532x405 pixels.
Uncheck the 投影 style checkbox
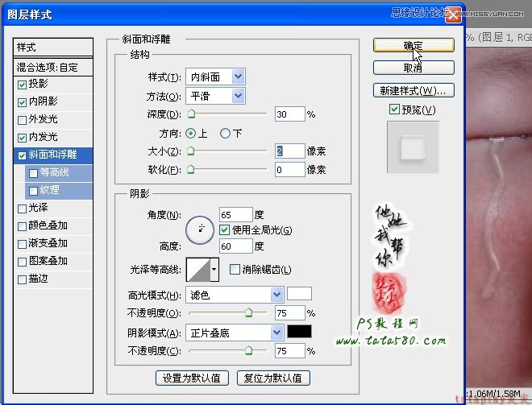click(22, 85)
